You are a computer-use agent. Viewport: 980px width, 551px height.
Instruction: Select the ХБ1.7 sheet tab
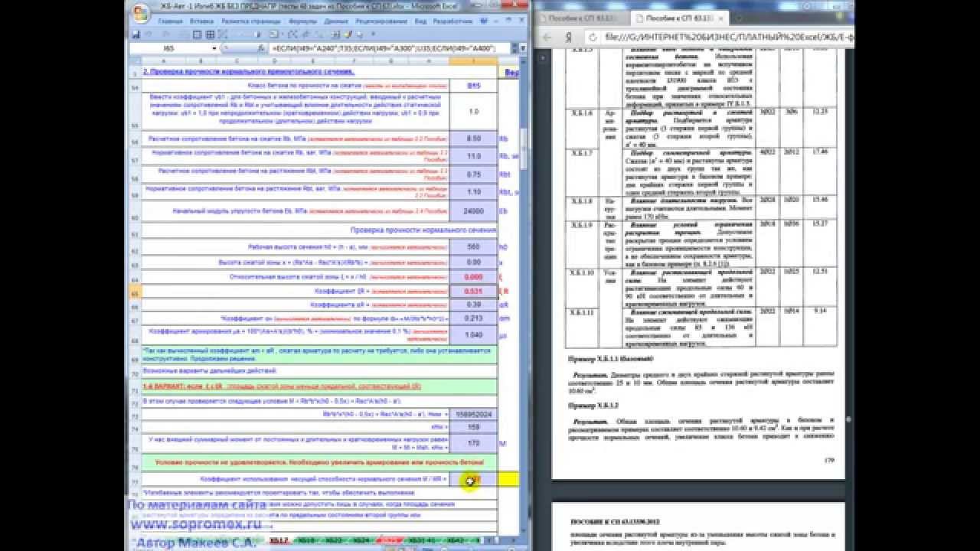click(x=279, y=541)
